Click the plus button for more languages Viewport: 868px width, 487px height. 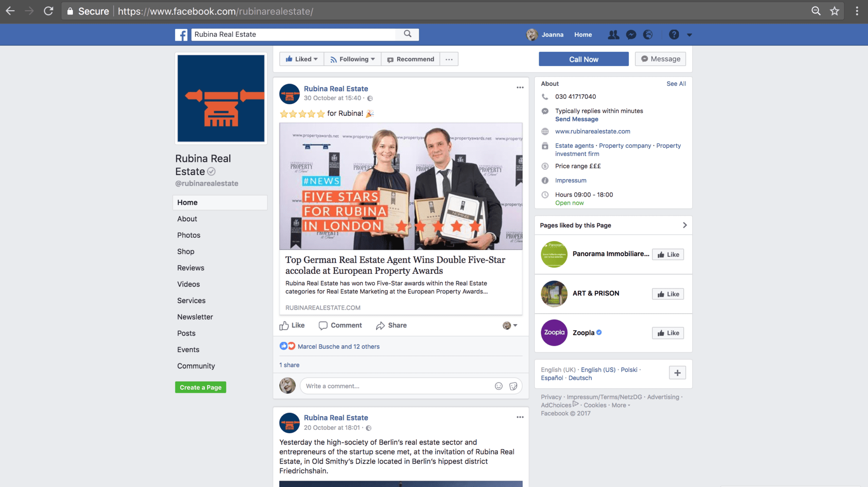click(677, 373)
